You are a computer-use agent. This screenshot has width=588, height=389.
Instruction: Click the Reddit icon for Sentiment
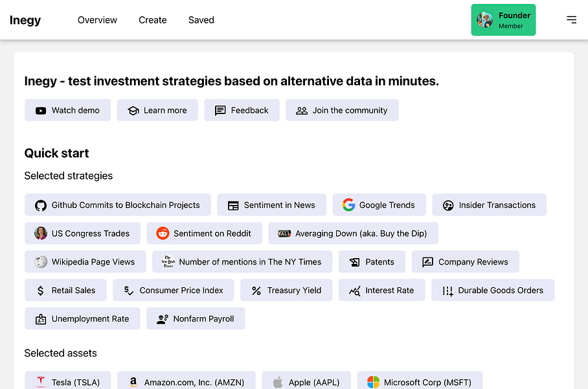click(x=163, y=233)
